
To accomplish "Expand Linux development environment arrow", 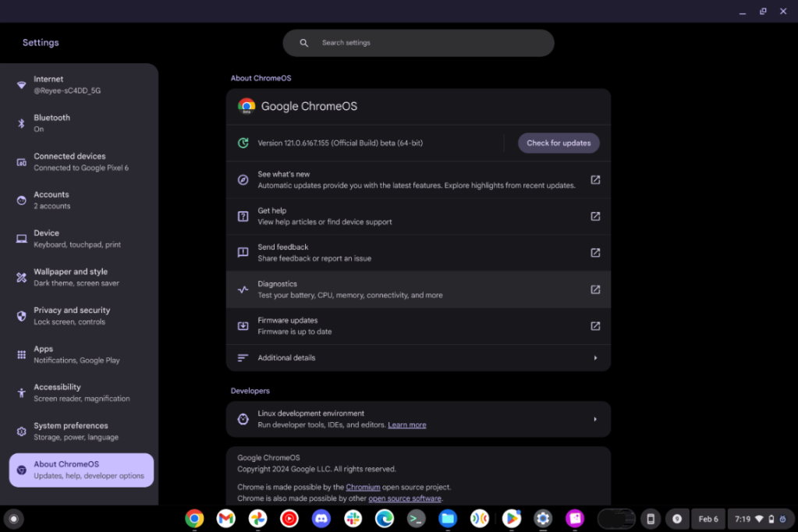I will point(595,419).
